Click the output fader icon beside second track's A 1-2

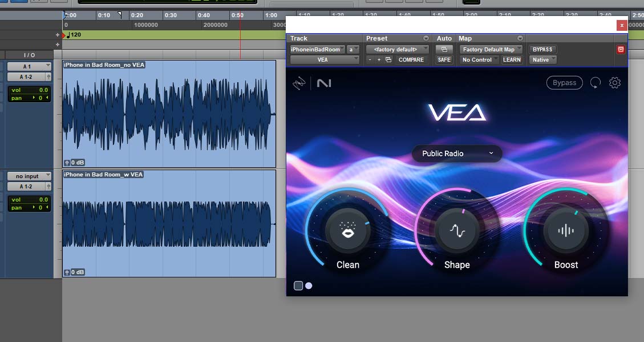tap(48, 187)
